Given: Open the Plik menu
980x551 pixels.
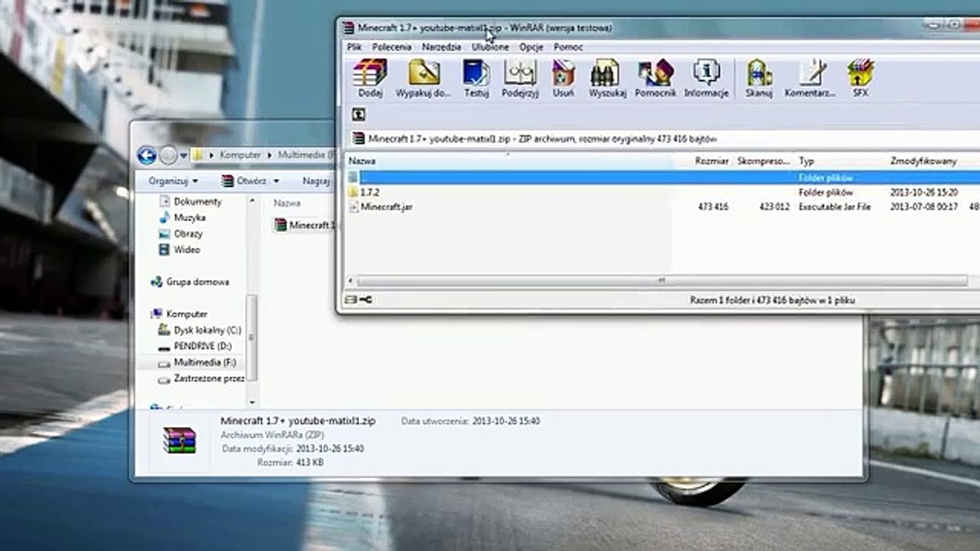Looking at the screenshot, I should click(x=354, y=47).
